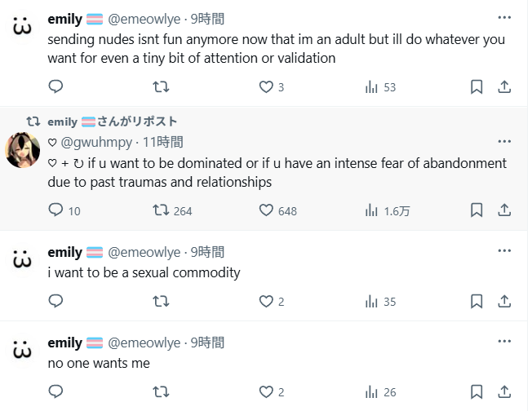Share the first emily post
This screenshot has width=532, height=411.
pyautogui.click(x=504, y=87)
